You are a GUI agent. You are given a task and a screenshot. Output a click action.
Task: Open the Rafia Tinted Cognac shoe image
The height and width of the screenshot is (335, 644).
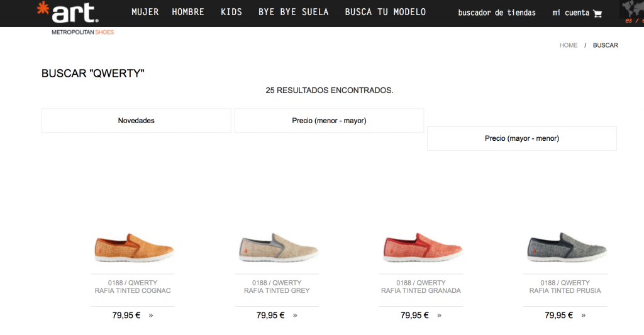133,248
